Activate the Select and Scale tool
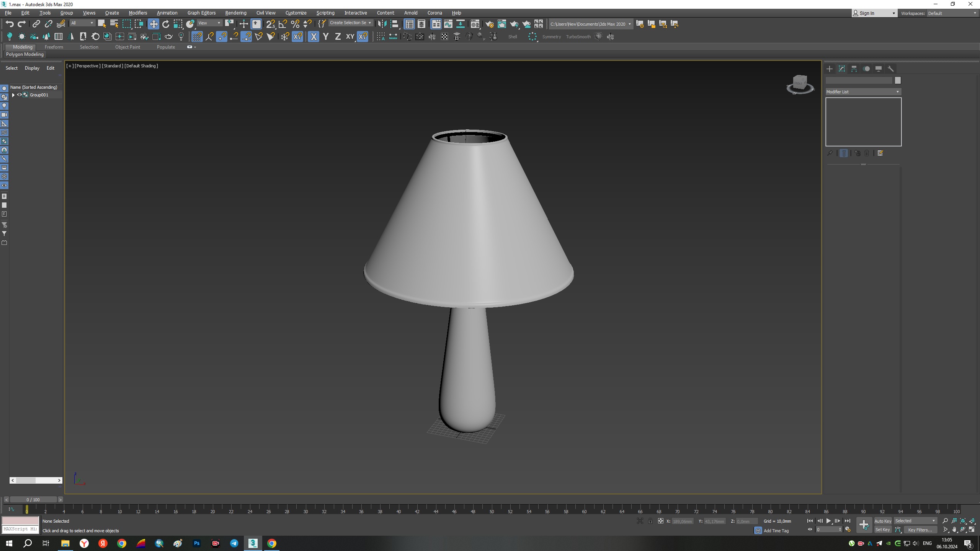This screenshot has width=980, height=551. [x=178, y=24]
